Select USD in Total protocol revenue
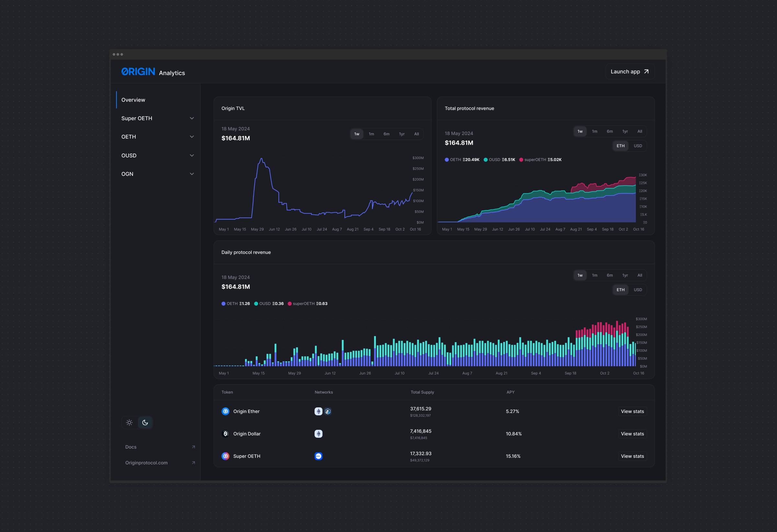Viewport: 777px width, 532px height. click(x=637, y=146)
